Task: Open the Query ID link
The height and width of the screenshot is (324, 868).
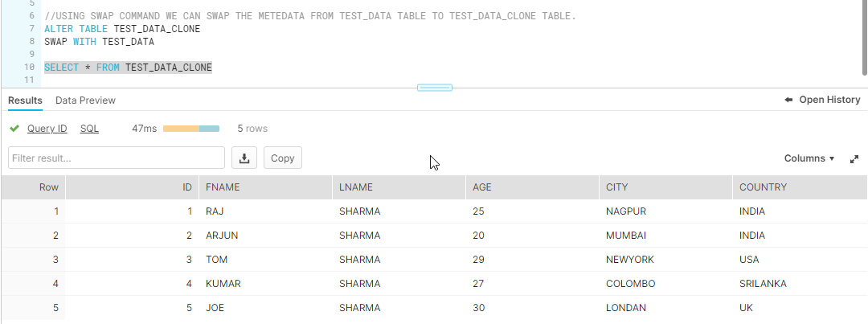Action: [47, 129]
